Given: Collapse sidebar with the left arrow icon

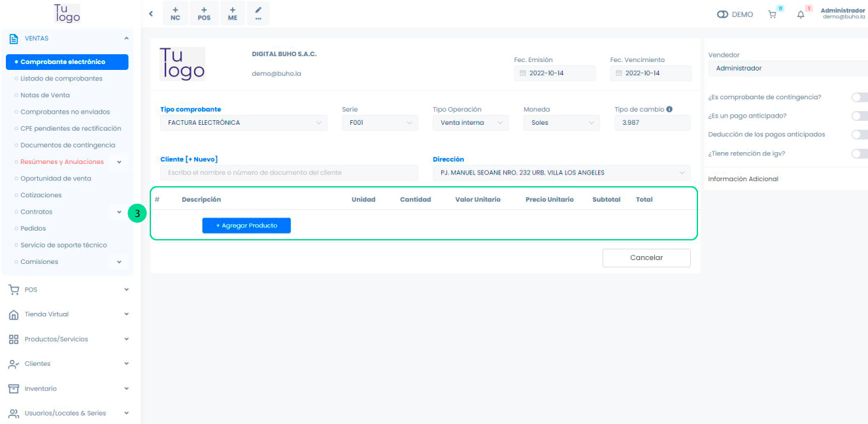Looking at the screenshot, I should point(151,14).
